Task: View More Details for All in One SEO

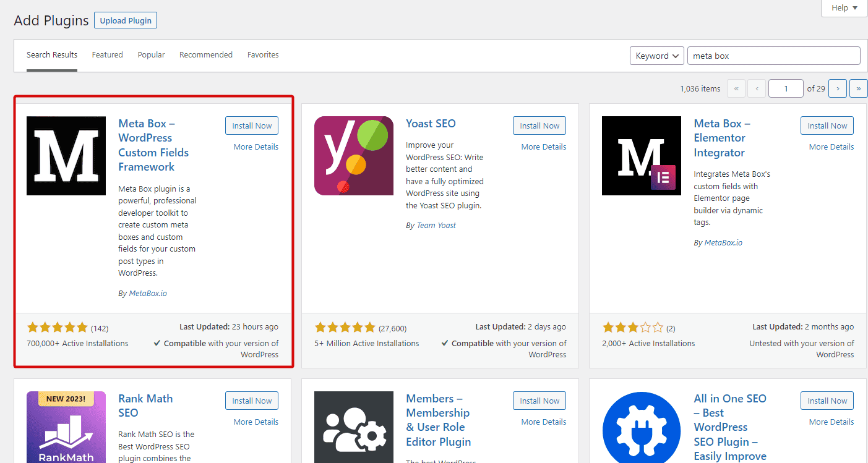Action: (x=831, y=422)
